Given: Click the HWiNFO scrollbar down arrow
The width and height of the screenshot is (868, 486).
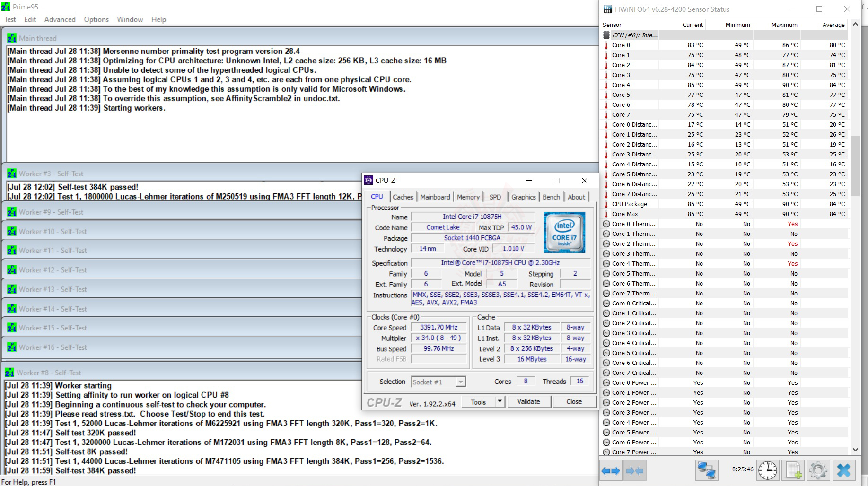Looking at the screenshot, I should (x=855, y=450).
